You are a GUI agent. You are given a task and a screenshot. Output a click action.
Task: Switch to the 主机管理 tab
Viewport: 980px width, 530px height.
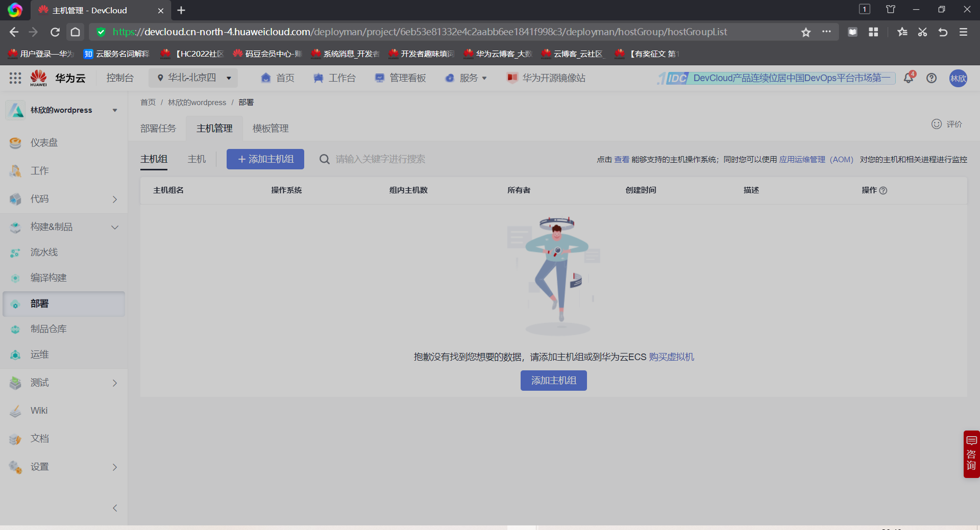coord(214,129)
